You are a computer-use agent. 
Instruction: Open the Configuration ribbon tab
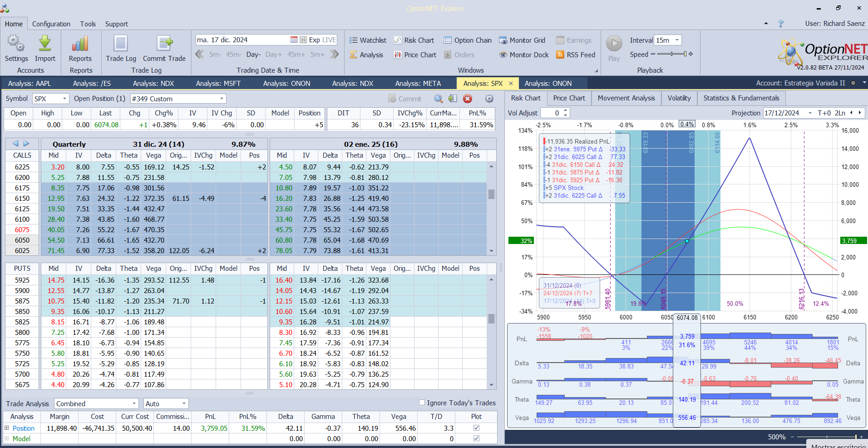[51, 24]
